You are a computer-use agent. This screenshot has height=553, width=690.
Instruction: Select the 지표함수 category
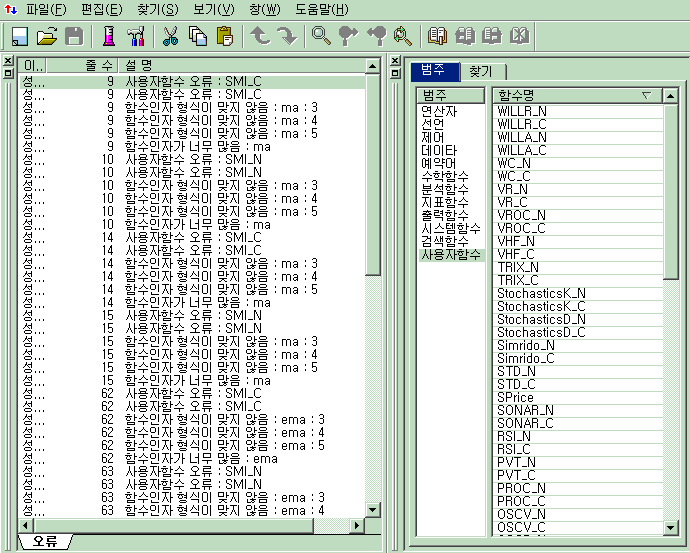tap(446, 202)
